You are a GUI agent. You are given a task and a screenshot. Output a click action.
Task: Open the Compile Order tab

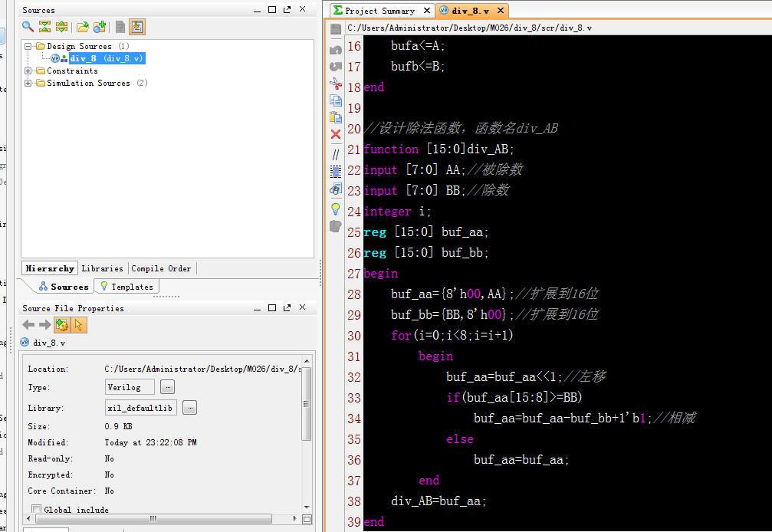click(161, 268)
